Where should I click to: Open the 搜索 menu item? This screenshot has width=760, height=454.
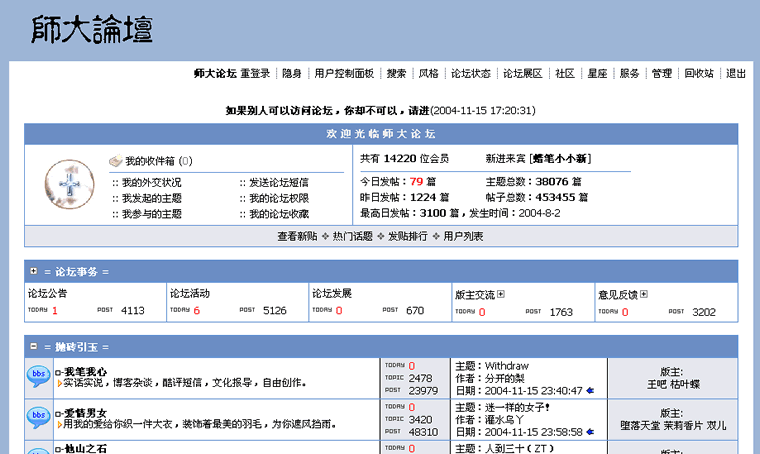pyautogui.click(x=396, y=74)
